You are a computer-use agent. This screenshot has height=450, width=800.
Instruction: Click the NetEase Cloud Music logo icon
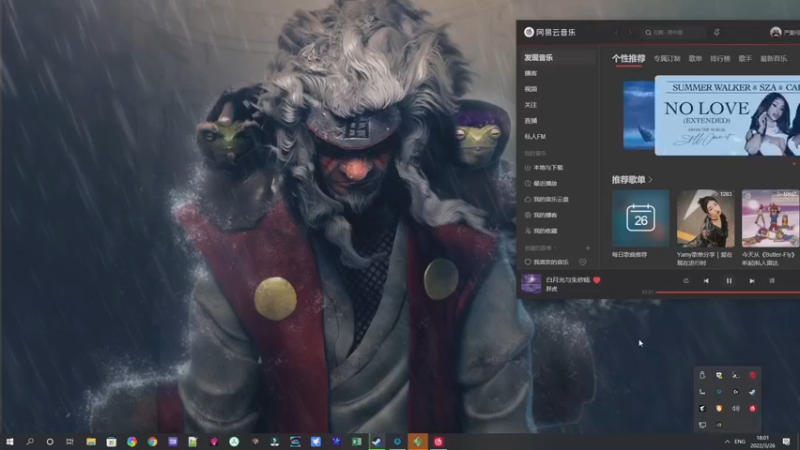(x=529, y=32)
